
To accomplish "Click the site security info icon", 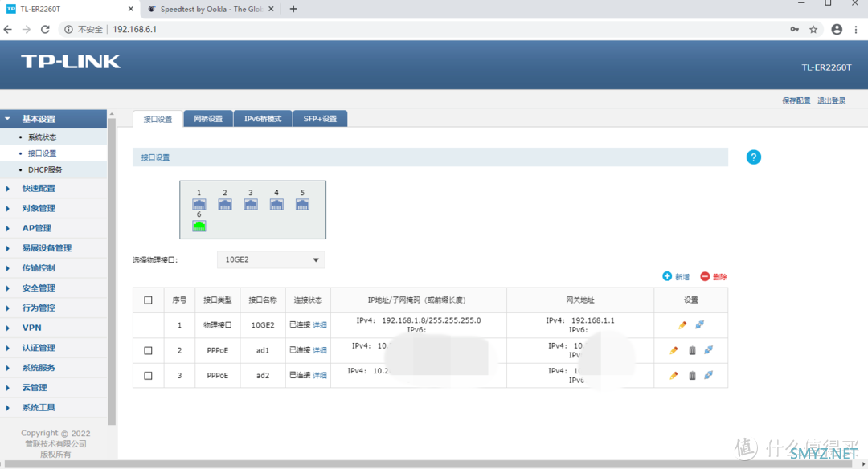I will click(68, 29).
